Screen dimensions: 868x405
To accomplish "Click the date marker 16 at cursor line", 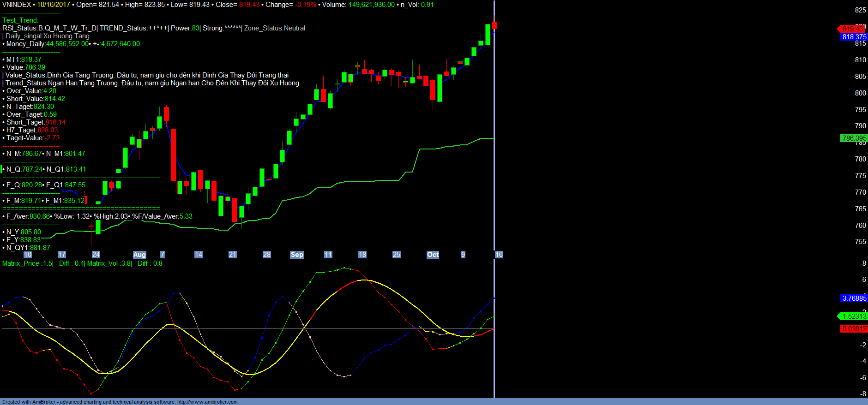I will coord(499,255).
